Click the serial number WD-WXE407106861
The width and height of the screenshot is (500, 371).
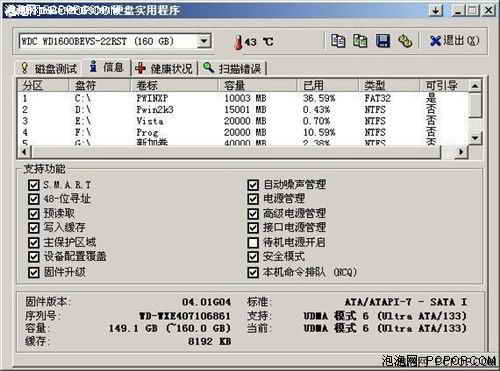[185, 316]
